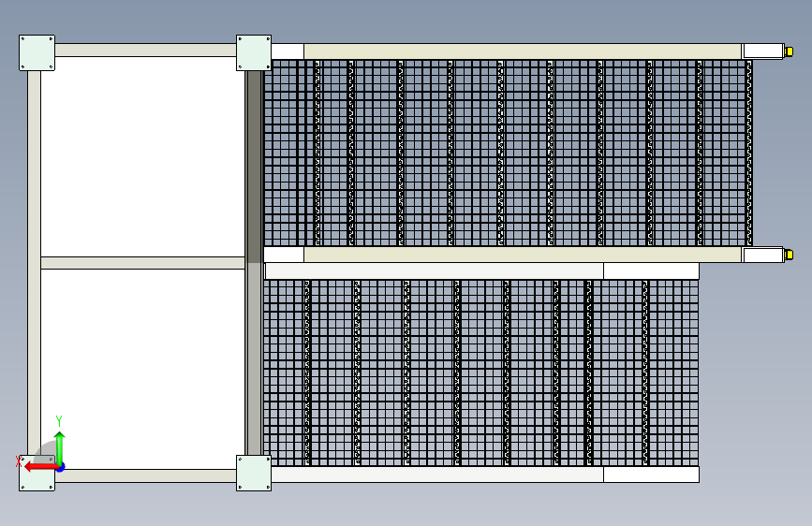Select the top horizontal beam of the left frame
This screenshot has height=526, width=812.
click(145, 51)
